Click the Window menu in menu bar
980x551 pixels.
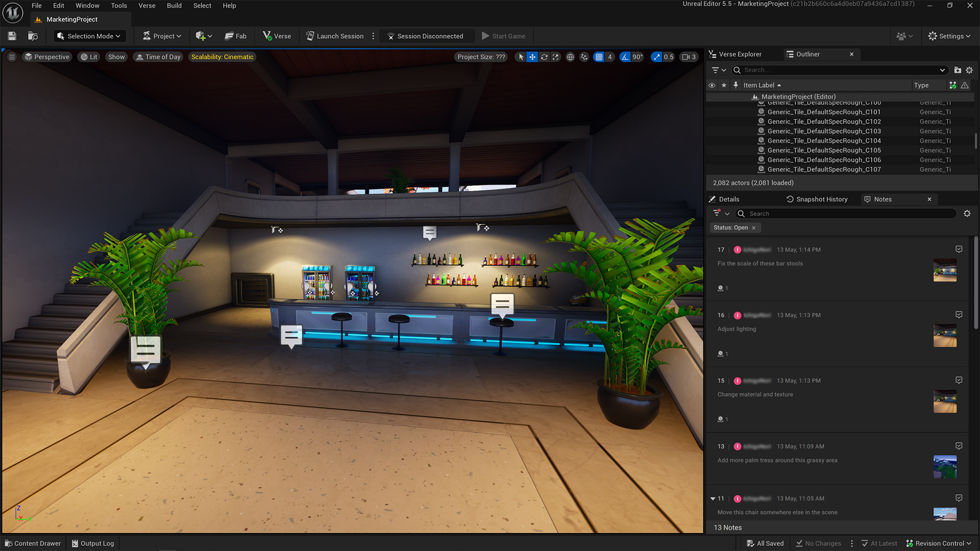coord(85,6)
